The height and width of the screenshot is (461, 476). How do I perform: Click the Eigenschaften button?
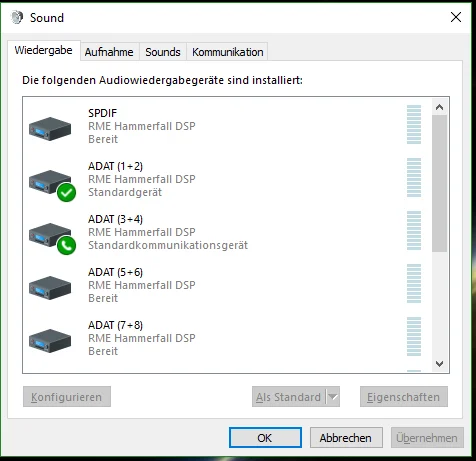pyautogui.click(x=404, y=397)
